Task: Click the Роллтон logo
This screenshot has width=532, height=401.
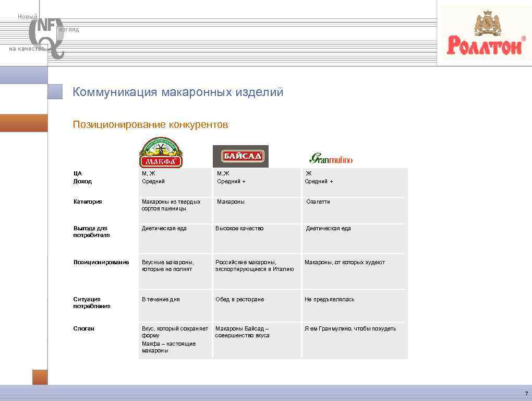Action: pyautogui.click(x=486, y=33)
